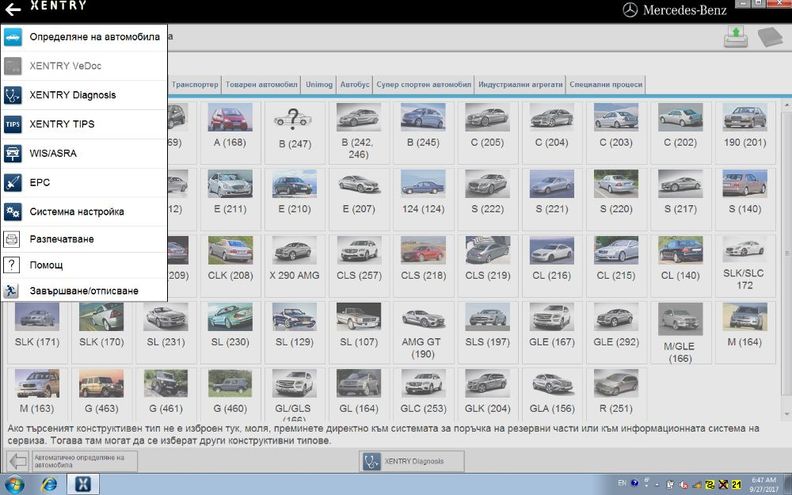Image resolution: width=792 pixels, height=495 pixels.
Task: Choose the AMG GT (190) model
Action: [x=423, y=332]
